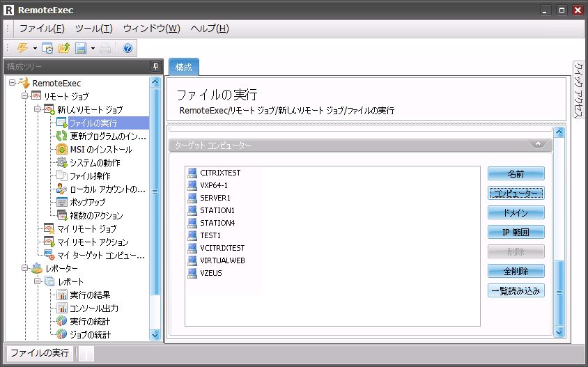Viewport: 588px width, 367px height.
Task: Click the ファイル操作 document icon
Action: [x=61, y=175]
